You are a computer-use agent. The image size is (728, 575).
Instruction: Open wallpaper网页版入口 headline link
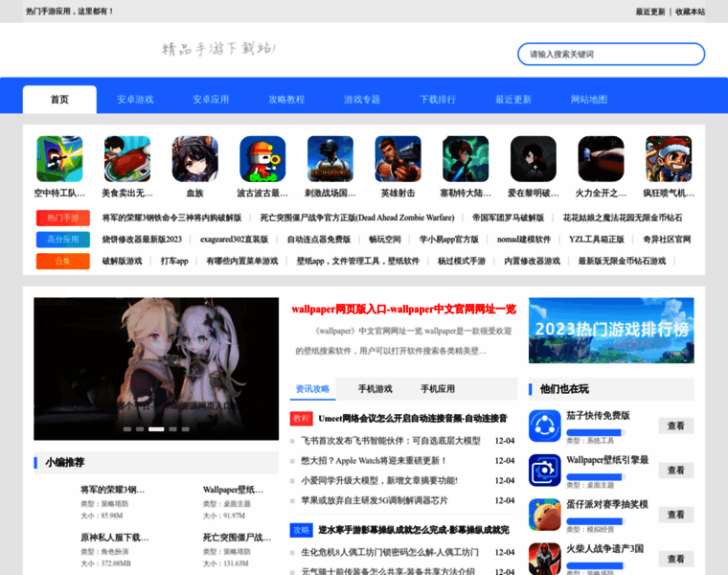[x=403, y=310]
